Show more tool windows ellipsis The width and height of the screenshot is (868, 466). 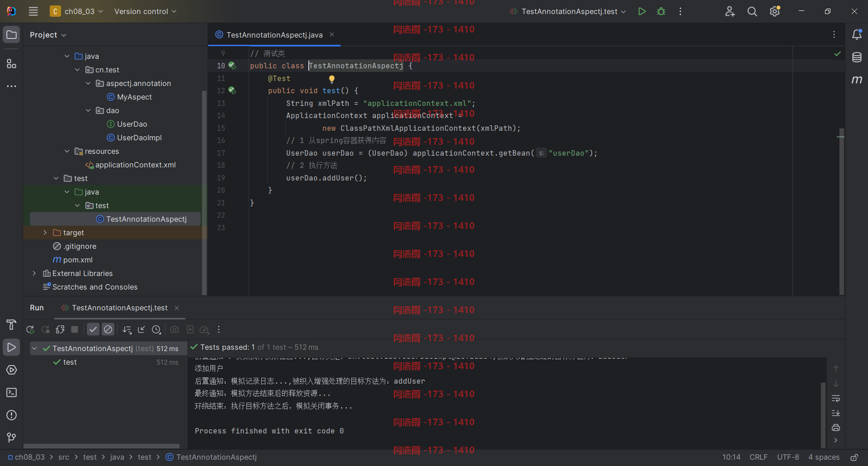(x=11, y=86)
